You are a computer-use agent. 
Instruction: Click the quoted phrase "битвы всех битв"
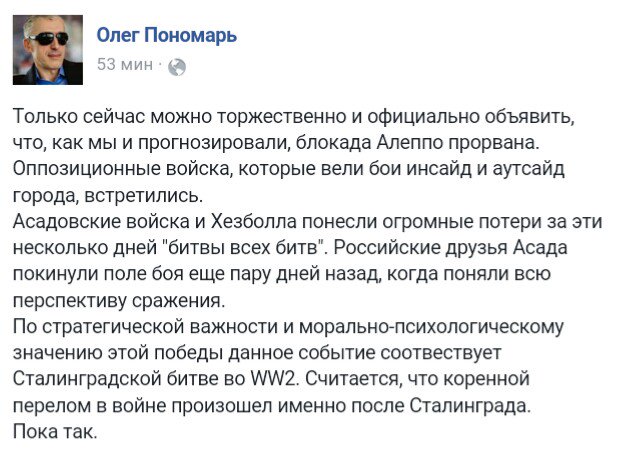pos(244,248)
